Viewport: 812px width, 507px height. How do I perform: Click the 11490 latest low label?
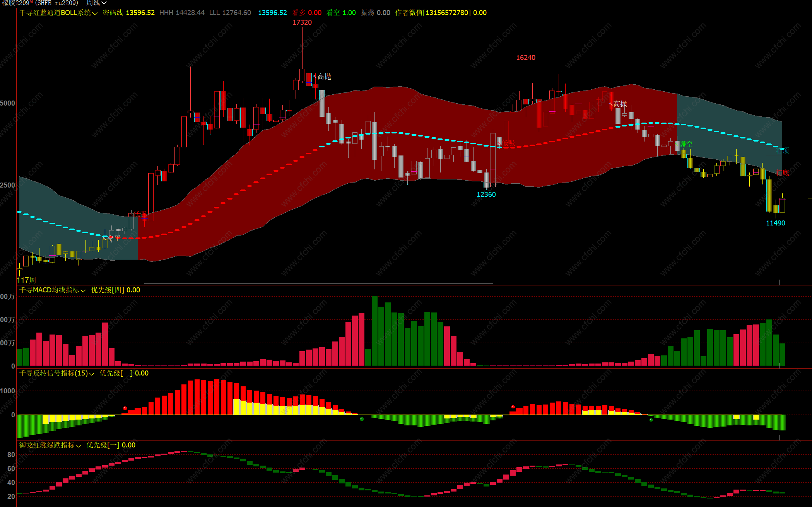click(775, 223)
